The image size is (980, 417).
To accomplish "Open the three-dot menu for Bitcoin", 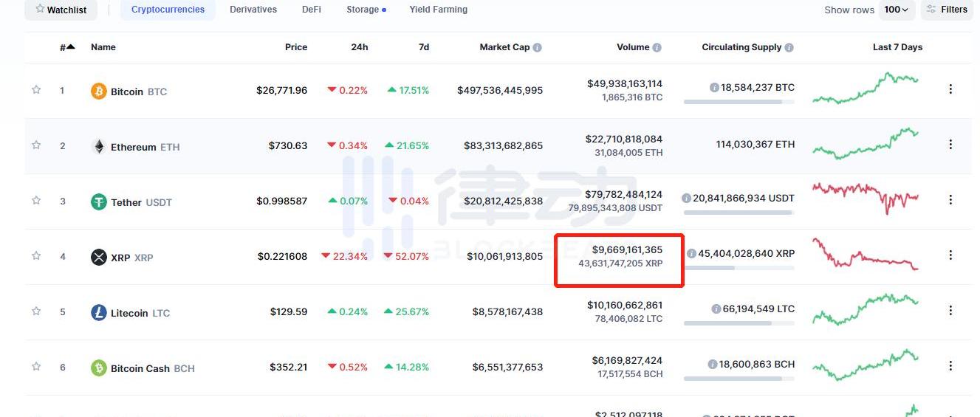I will coord(950,89).
